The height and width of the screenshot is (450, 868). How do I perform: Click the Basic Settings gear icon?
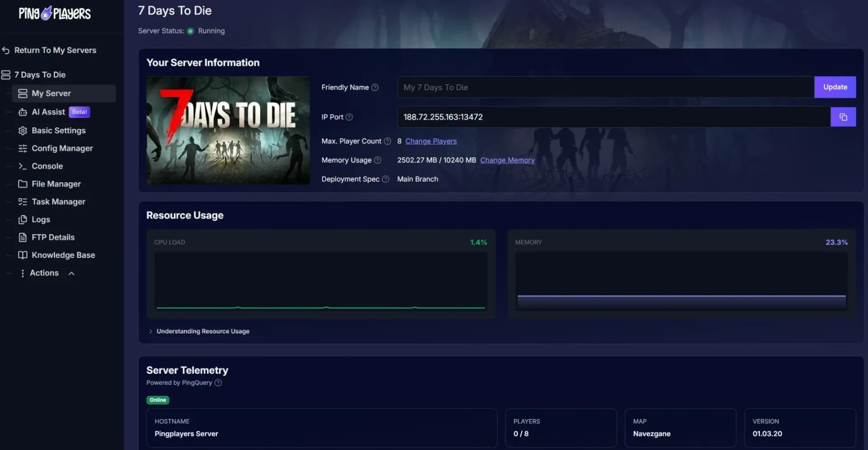point(23,131)
